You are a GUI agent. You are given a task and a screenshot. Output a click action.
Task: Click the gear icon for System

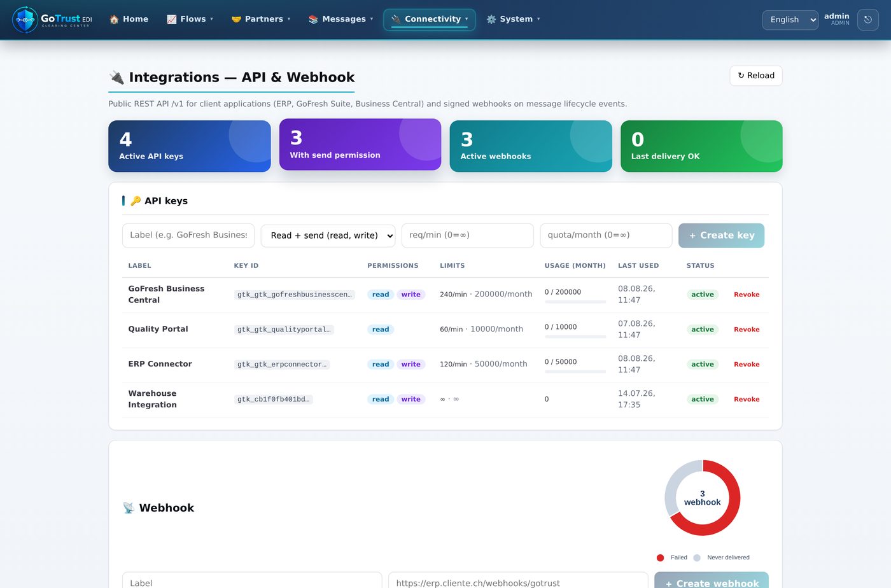click(x=491, y=20)
